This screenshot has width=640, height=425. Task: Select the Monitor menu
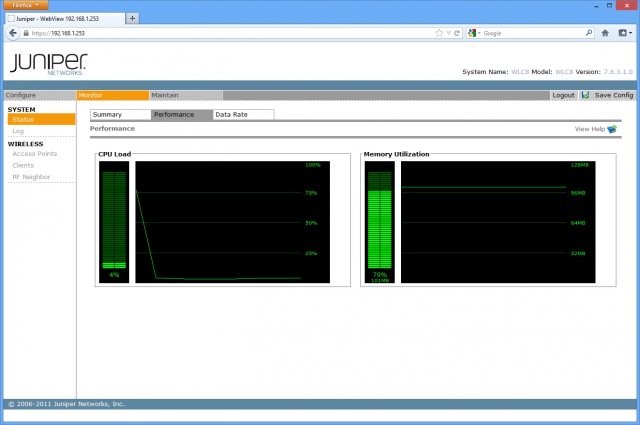pos(113,95)
